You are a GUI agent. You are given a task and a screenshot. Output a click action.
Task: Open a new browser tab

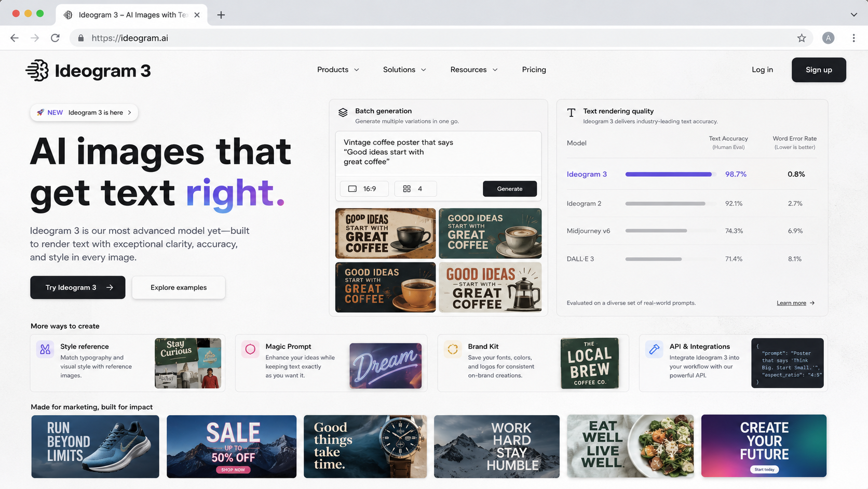coord(221,15)
